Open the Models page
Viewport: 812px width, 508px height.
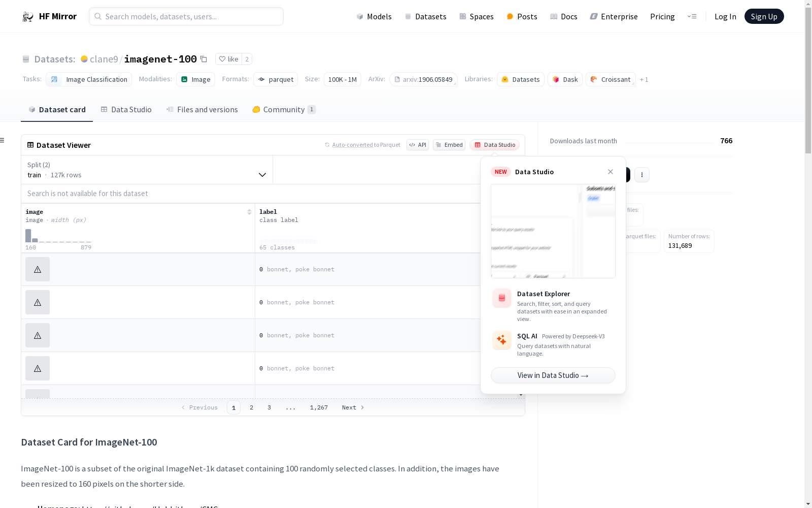(374, 16)
